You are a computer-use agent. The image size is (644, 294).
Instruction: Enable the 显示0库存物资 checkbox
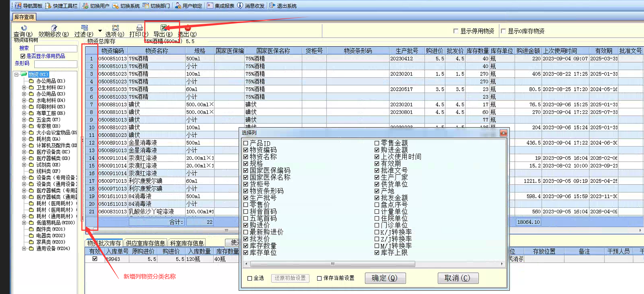coord(503,31)
